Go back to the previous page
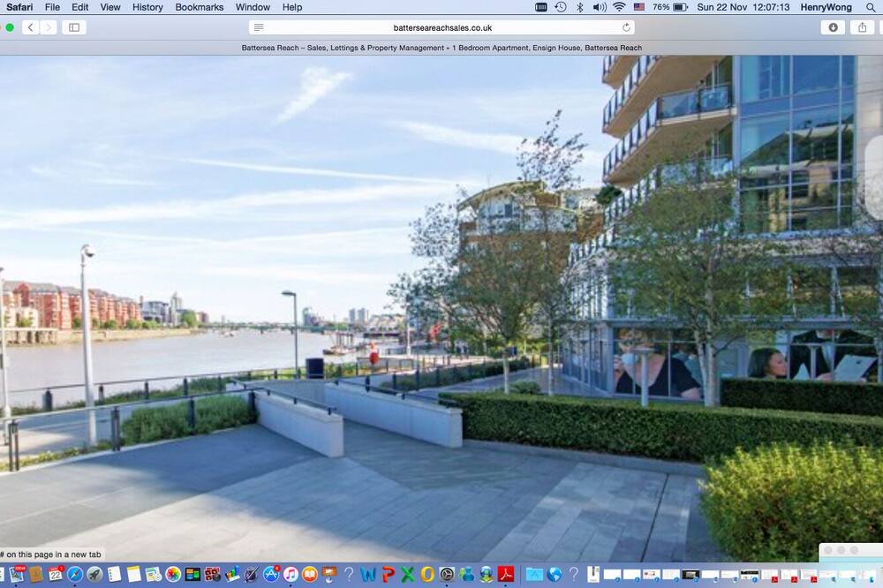The image size is (883, 588). click(x=30, y=27)
